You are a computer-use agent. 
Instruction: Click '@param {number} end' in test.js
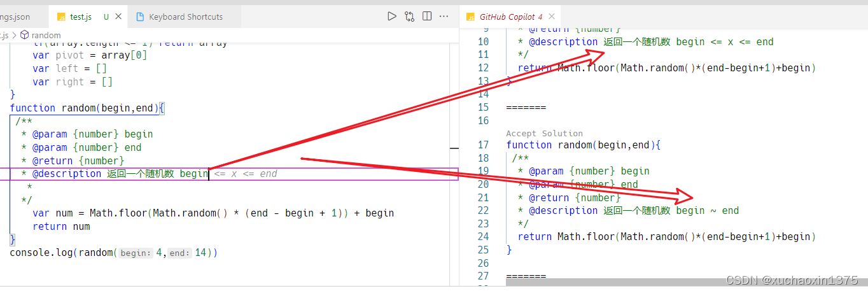(87, 147)
